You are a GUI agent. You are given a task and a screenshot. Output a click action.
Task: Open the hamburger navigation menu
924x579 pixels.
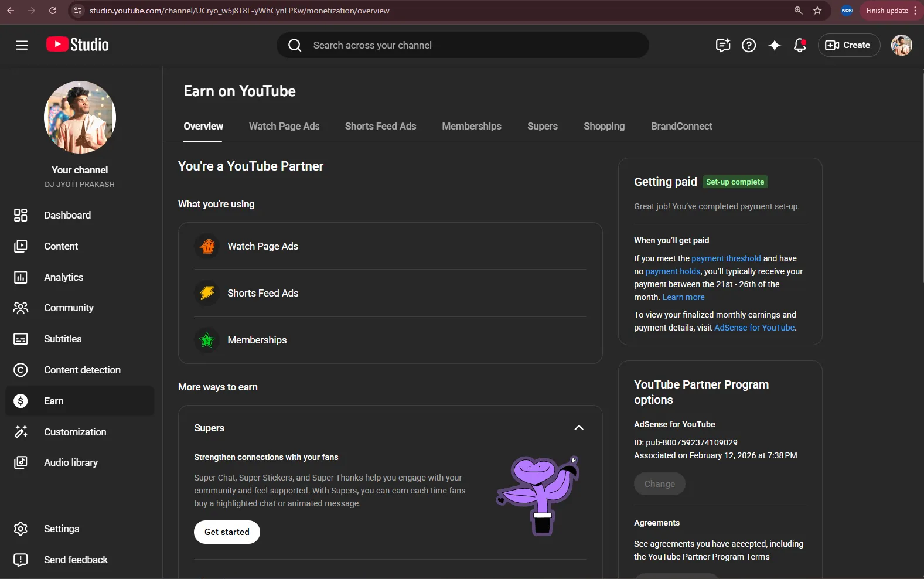(22, 45)
